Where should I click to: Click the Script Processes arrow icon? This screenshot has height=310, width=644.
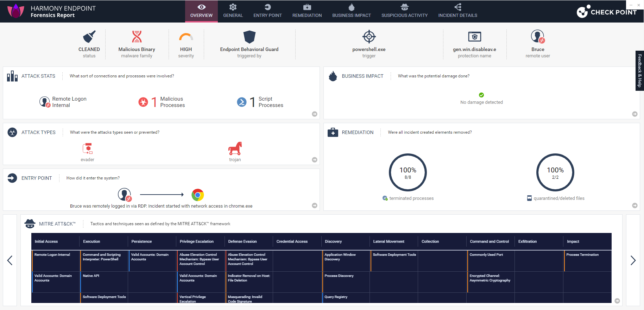242,102
